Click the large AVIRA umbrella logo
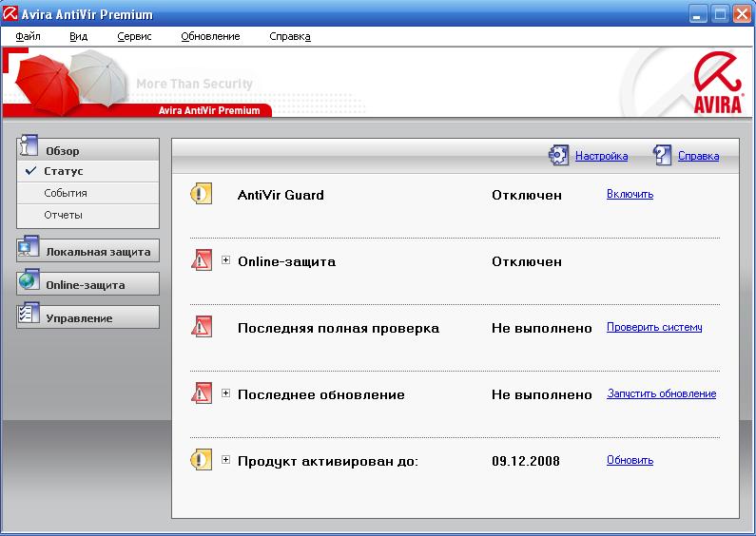The width and height of the screenshot is (756, 536). [x=717, y=83]
